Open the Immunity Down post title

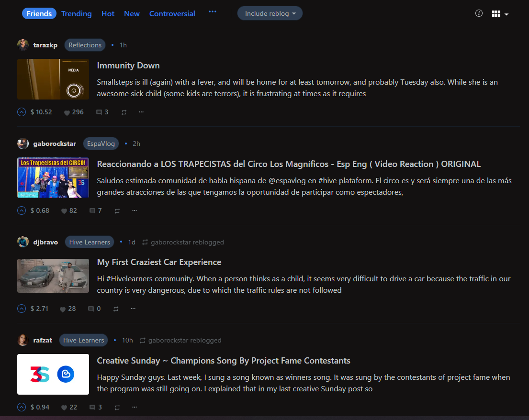click(128, 66)
